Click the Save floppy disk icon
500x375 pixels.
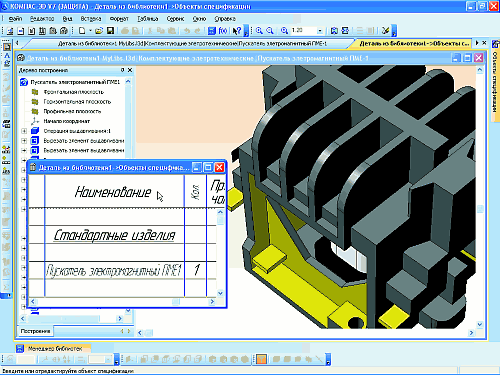(x=110, y=31)
